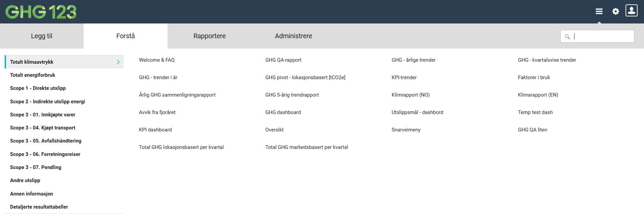This screenshot has width=644, height=220.
Task: Click the search magnifier icon
Action: [567, 37]
